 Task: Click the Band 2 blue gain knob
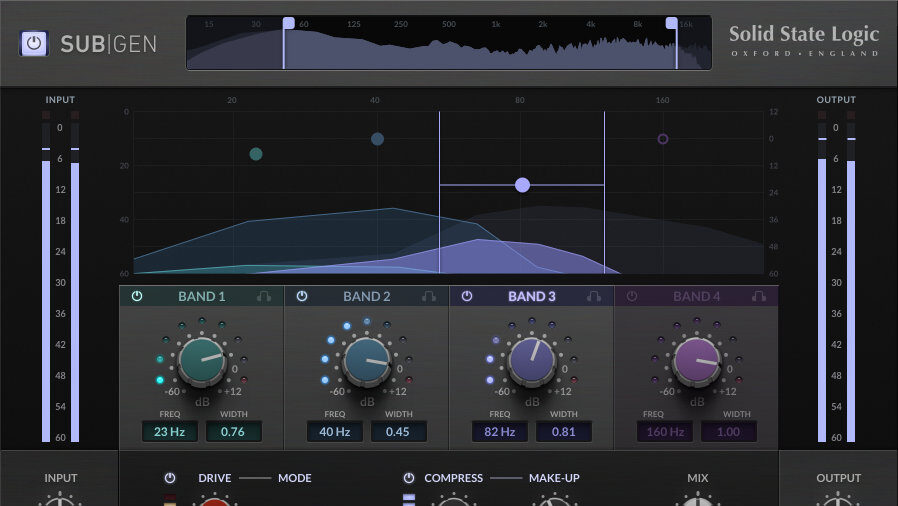[x=367, y=361]
